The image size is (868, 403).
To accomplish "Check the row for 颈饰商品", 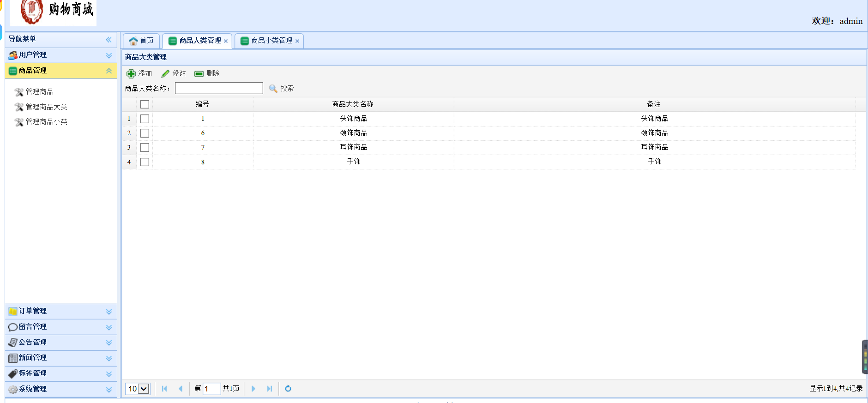I will pyautogui.click(x=145, y=133).
